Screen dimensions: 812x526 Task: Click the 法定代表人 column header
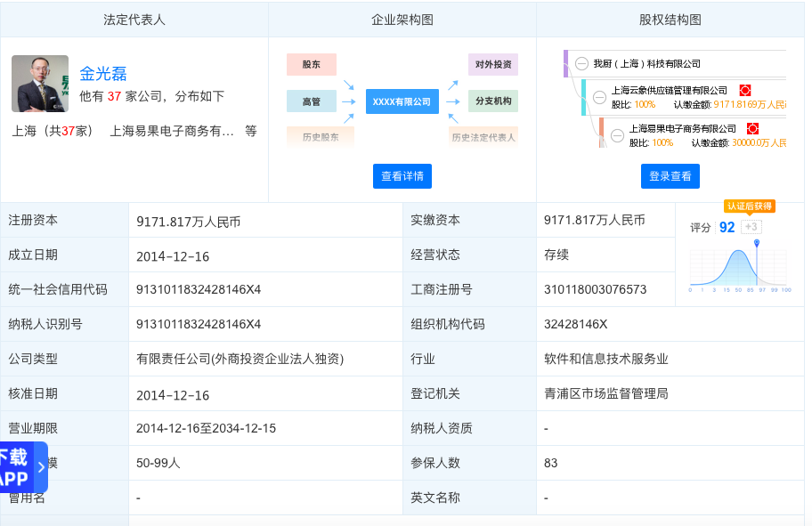tap(134, 19)
